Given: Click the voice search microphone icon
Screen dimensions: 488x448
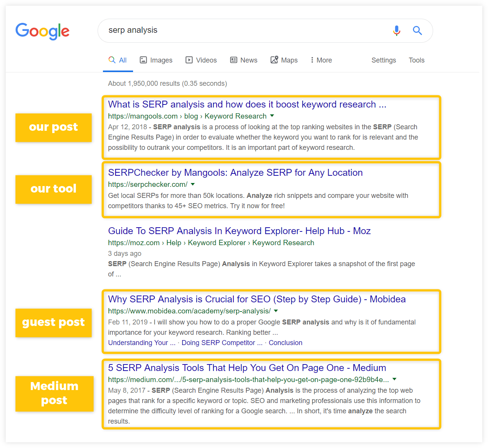Looking at the screenshot, I should (396, 31).
